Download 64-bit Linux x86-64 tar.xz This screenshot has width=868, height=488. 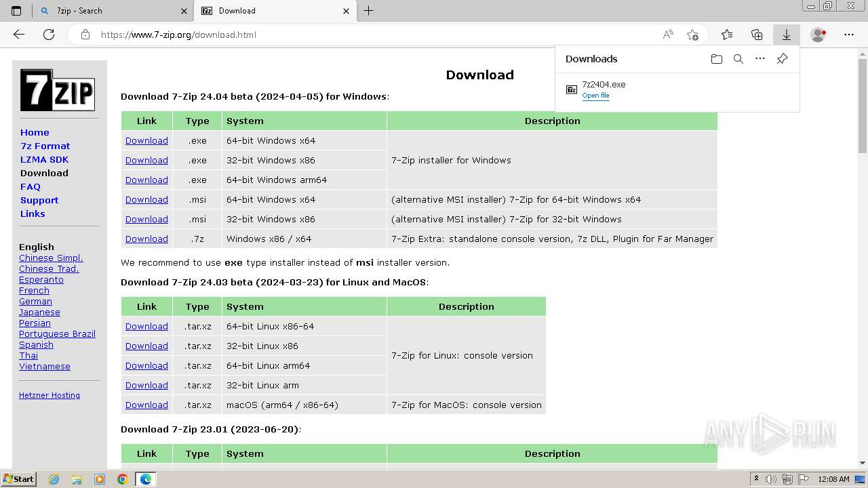[x=146, y=326]
